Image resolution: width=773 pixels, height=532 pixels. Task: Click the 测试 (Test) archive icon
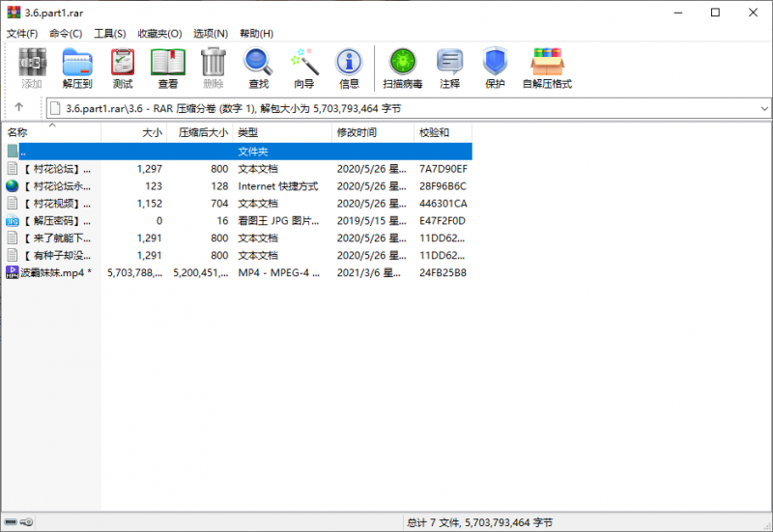[x=123, y=68]
